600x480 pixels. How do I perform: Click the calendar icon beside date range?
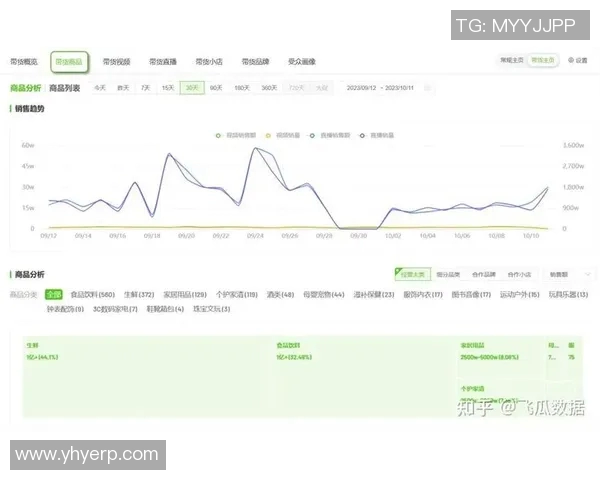pyautogui.click(x=427, y=88)
